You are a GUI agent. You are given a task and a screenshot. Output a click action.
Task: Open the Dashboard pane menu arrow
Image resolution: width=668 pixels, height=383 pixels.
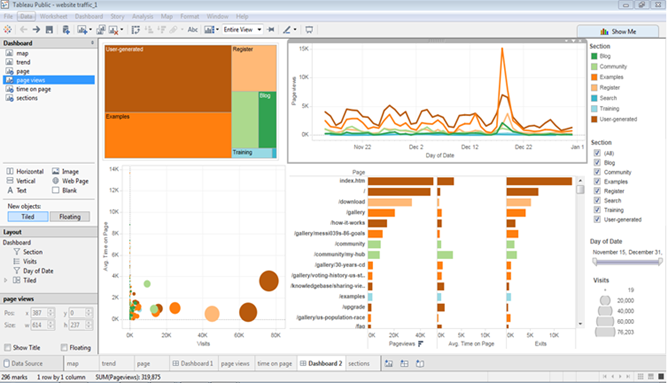pyautogui.click(x=92, y=43)
